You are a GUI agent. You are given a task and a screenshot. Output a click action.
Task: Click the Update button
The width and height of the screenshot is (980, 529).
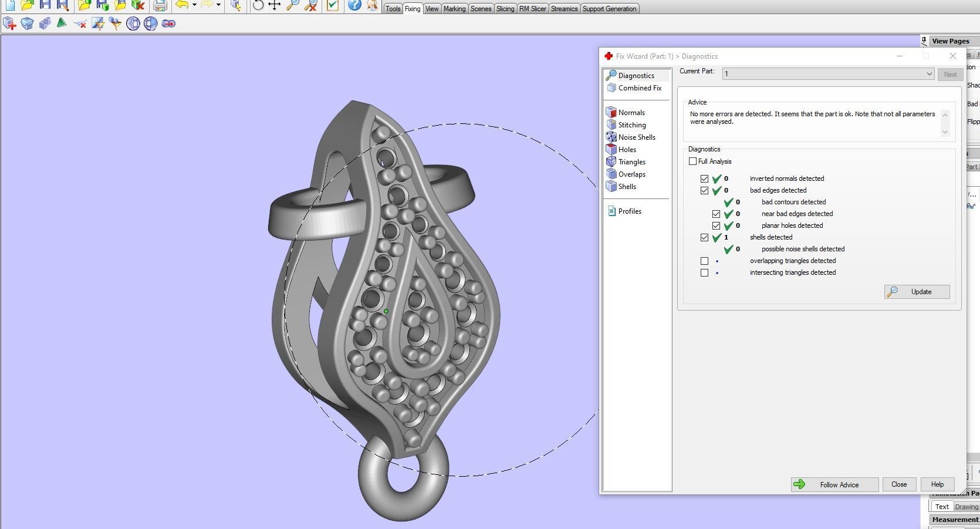click(917, 292)
